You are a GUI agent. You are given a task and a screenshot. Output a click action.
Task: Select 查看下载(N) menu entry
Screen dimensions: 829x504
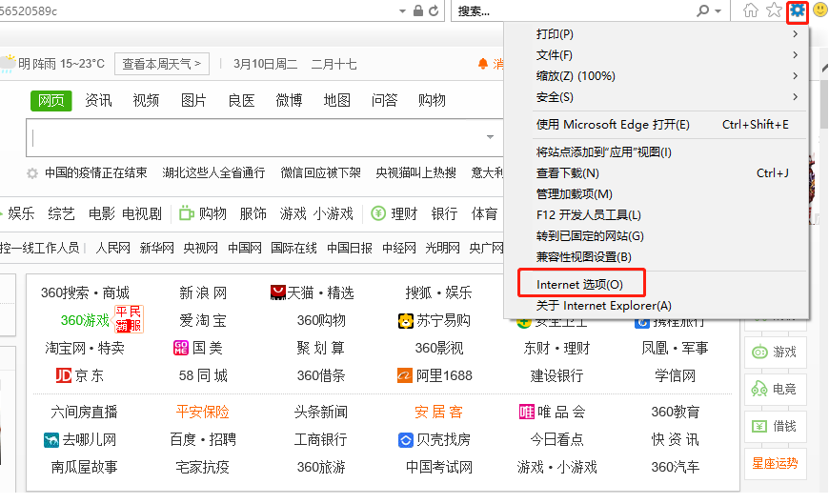[x=567, y=173]
